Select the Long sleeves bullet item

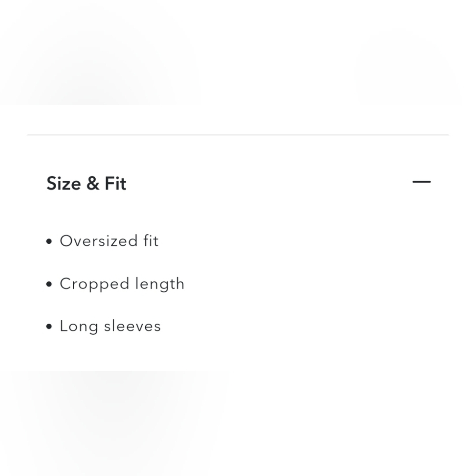click(x=110, y=326)
